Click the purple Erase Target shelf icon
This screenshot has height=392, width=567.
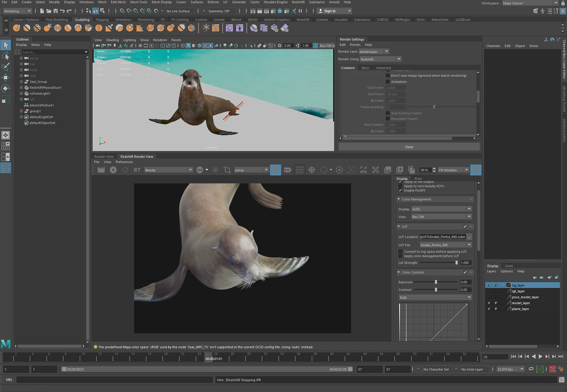284,28
